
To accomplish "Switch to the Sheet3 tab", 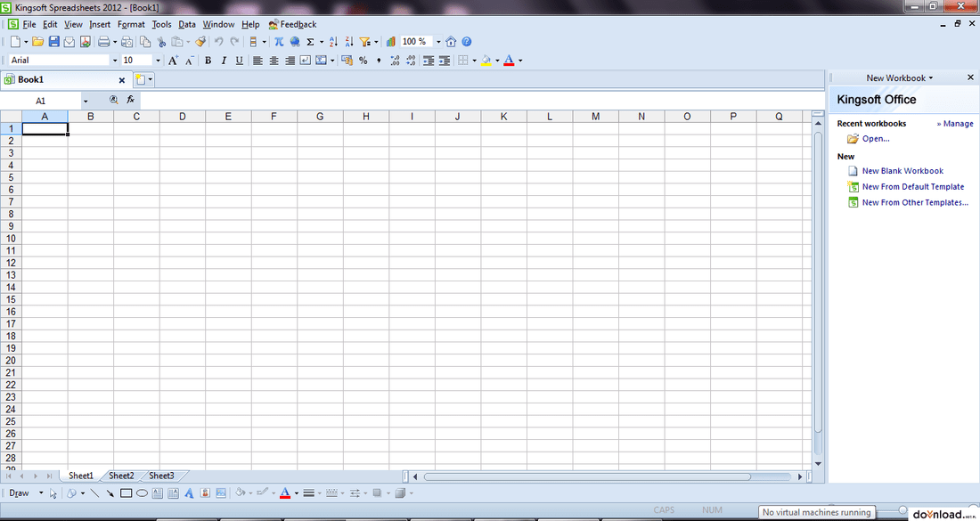I will (x=161, y=476).
